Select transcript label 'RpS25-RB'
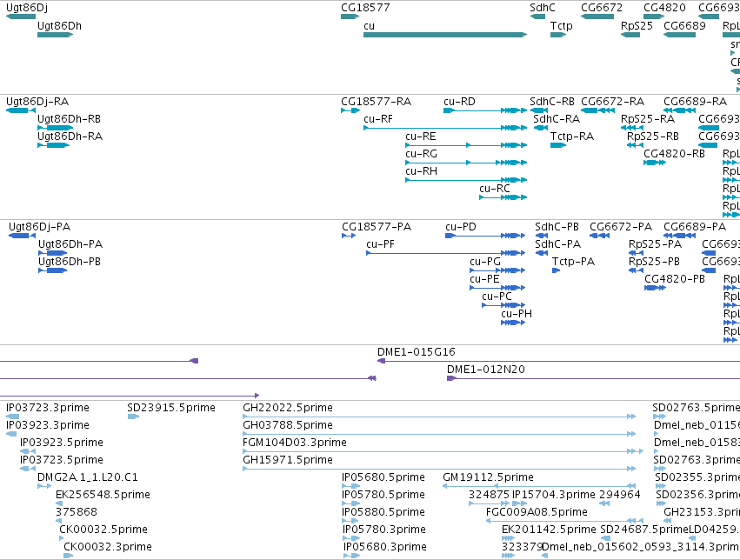This screenshot has height=560, width=740. click(653, 137)
